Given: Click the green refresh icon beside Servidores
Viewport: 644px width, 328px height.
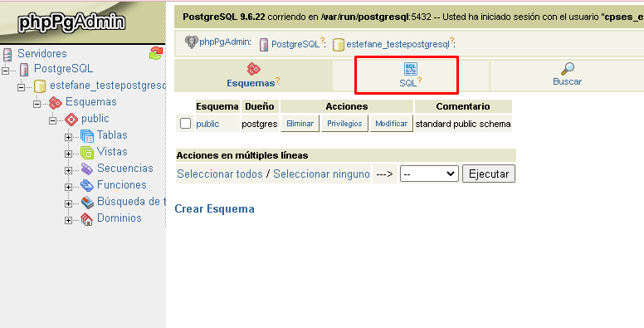Looking at the screenshot, I should (x=156, y=53).
